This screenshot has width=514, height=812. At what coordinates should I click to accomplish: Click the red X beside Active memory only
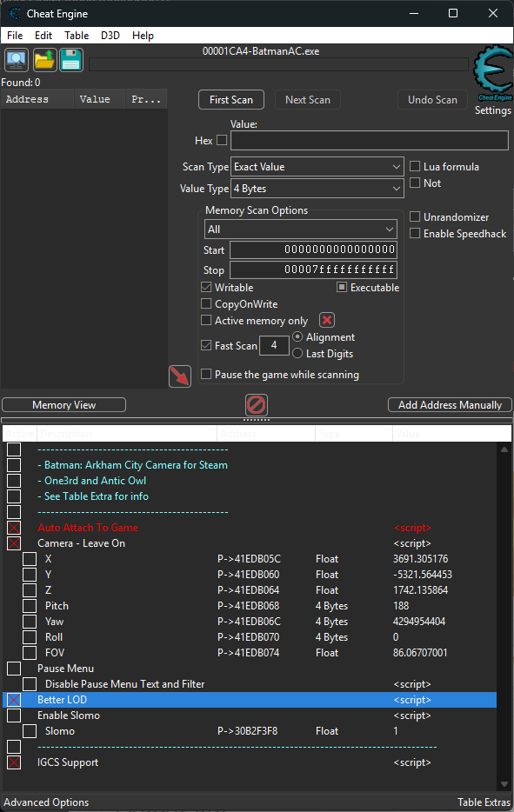coord(327,320)
